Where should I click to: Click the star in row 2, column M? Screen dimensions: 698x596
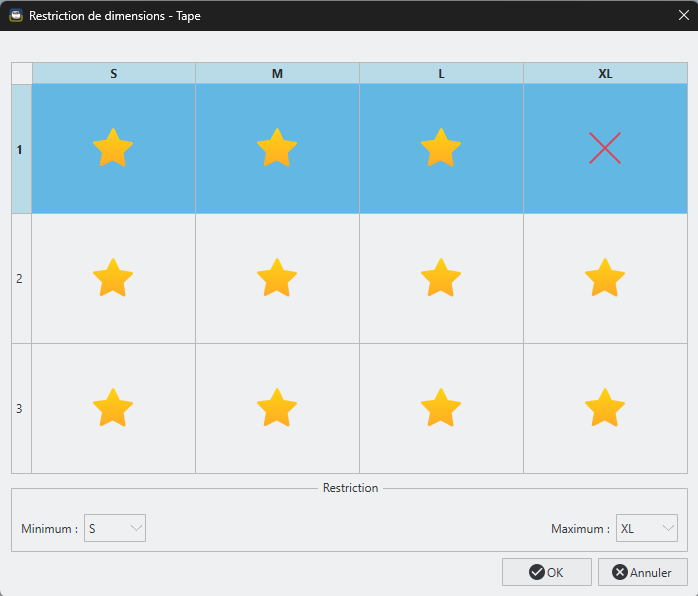tap(277, 278)
